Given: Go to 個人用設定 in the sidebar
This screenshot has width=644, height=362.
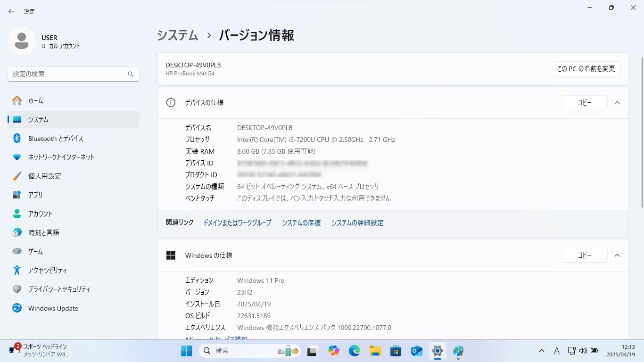Looking at the screenshot, I should click(x=74, y=176).
